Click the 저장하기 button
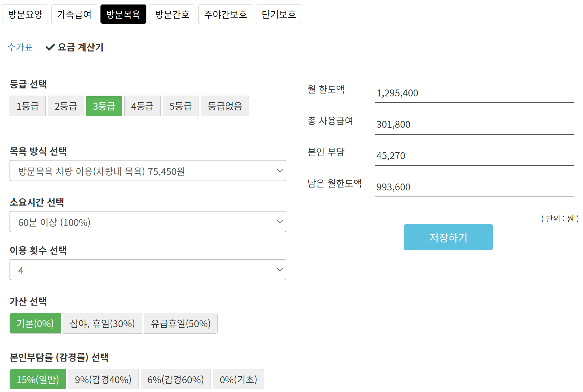583x392 pixels. [x=448, y=237]
